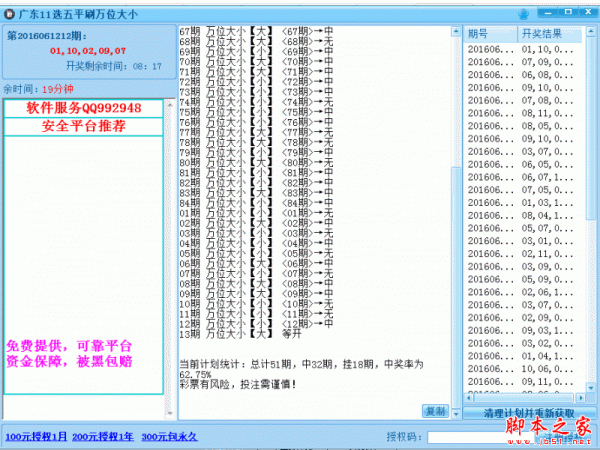The height and width of the screenshot is (450, 600).
Task: Sort by the 开奖结果 column header
Action: coord(549,34)
